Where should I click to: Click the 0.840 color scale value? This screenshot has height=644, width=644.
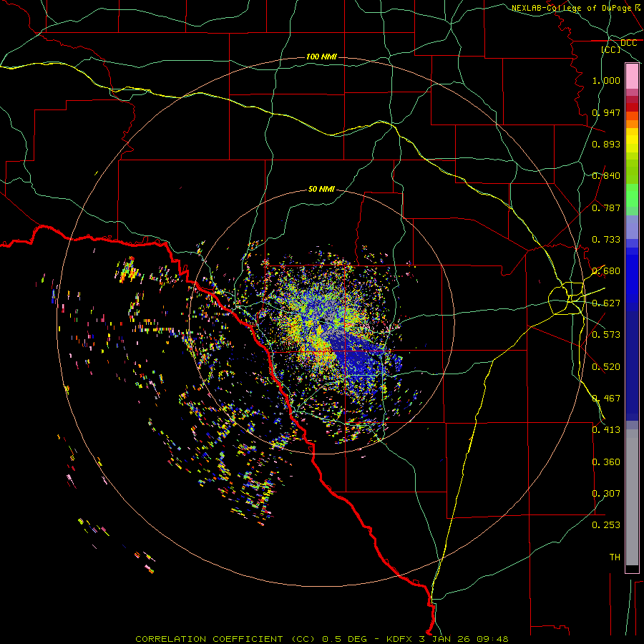(606, 176)
